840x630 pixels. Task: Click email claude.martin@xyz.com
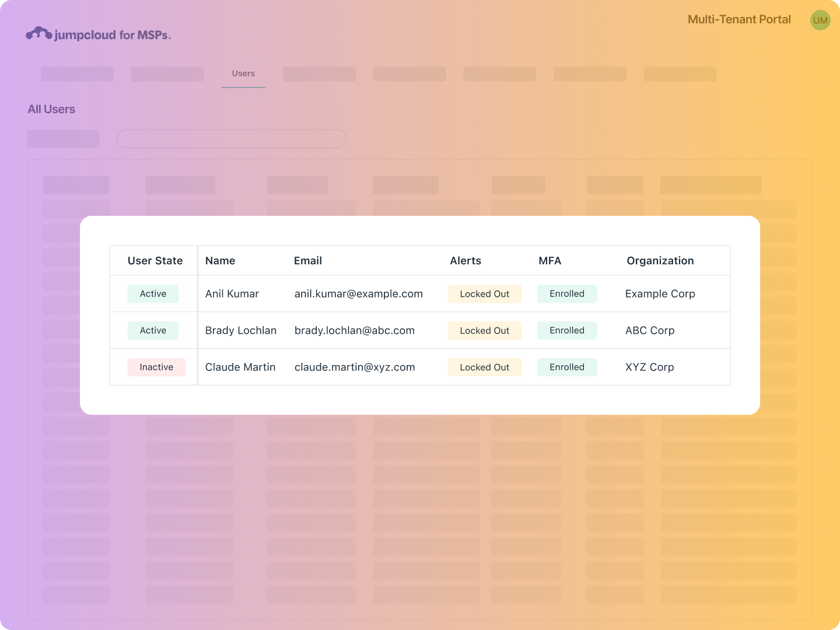355,367
